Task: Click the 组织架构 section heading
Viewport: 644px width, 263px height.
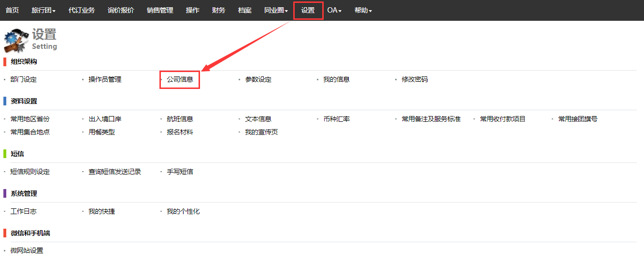Action: 24,61
